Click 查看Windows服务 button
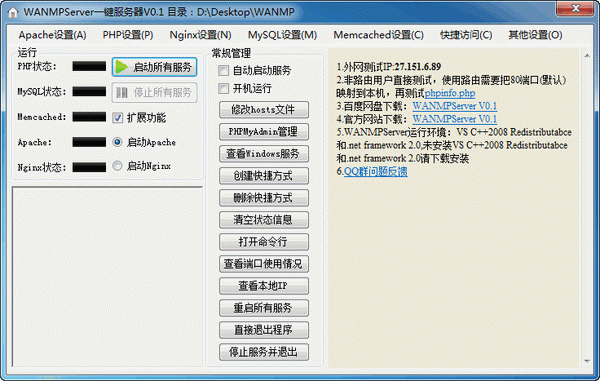The image size is (600, 381). point(264,154)
